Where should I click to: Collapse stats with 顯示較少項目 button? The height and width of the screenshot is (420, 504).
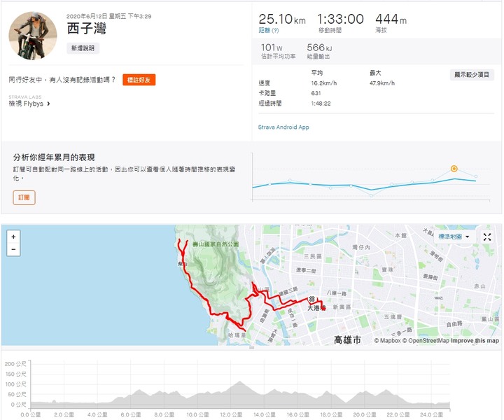pos(472,75)
